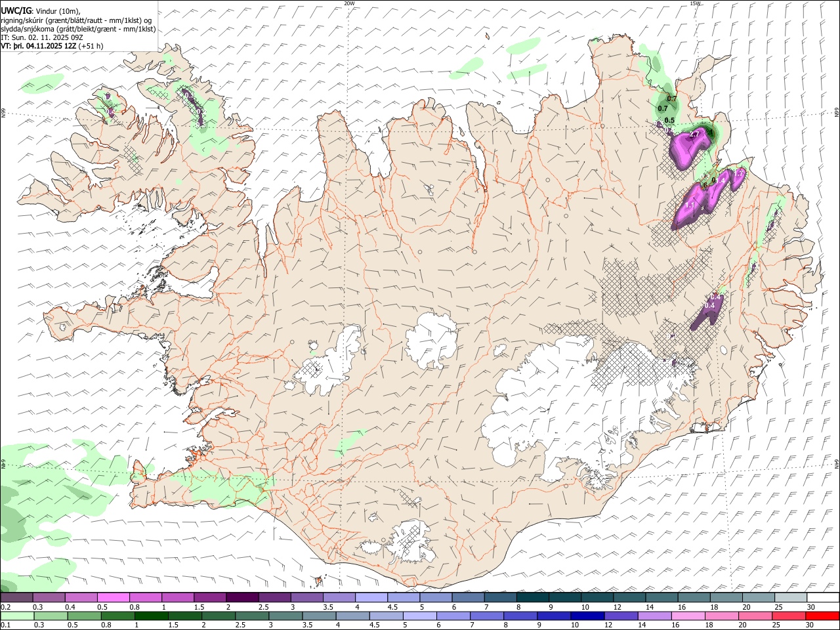Screen dimensions: 840x630
Task: Click the '3.5' tick label under the green scale
Action: 306,625
